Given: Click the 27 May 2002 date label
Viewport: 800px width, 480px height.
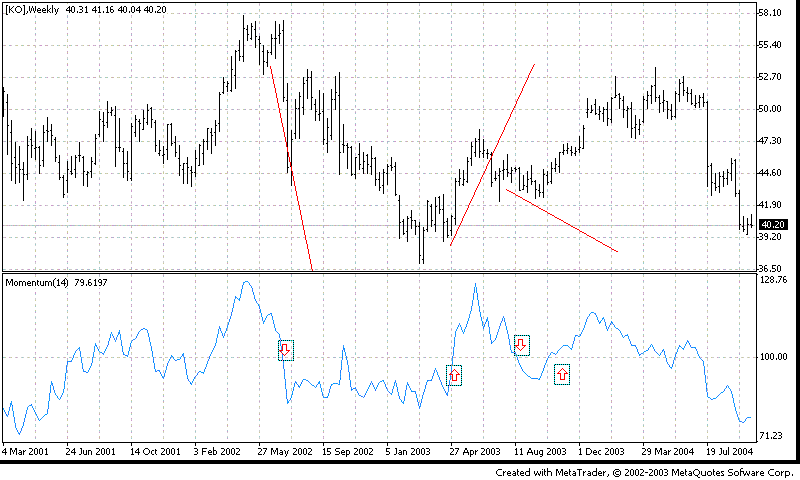Looking at the screenshot, I should tap(285, 451).
